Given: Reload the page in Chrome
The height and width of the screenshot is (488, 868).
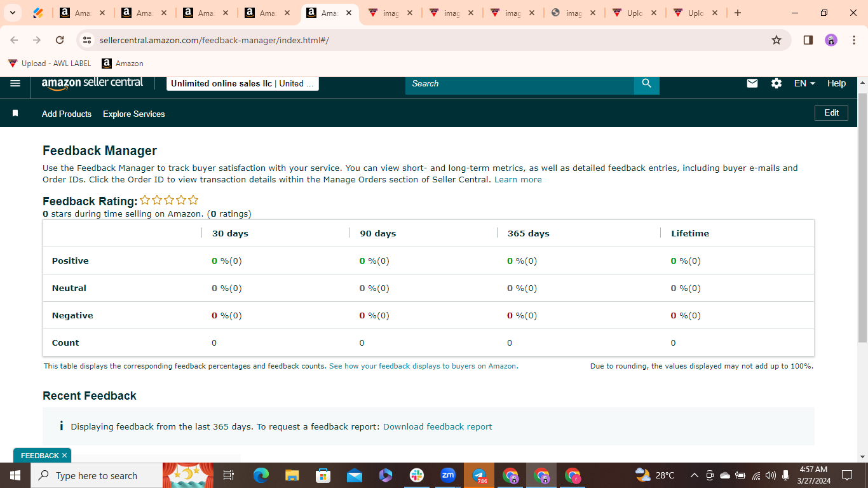Looking at the screenshot, I should [60, 40].
